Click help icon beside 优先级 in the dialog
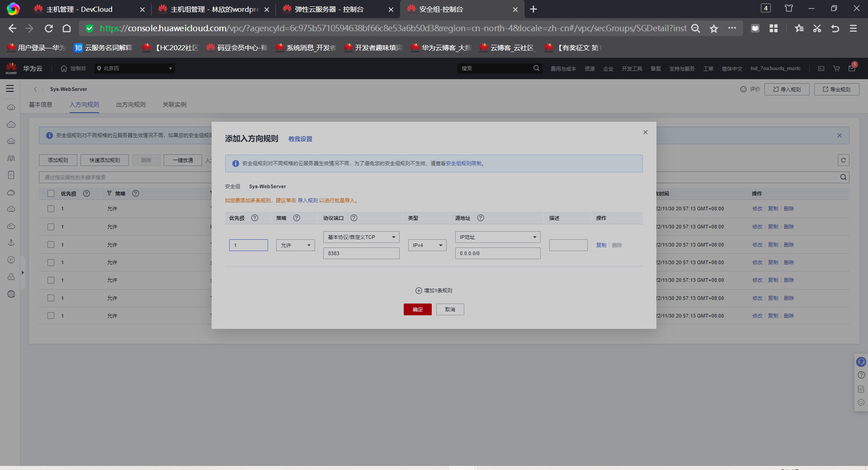868x470 pixels. (255, 218)
